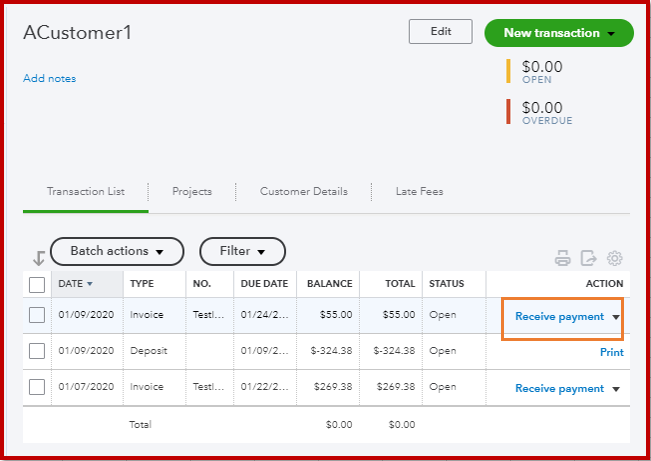Click the export list icon above the table
Viewport: 651px width, 461px height.
tap(588, 258)
